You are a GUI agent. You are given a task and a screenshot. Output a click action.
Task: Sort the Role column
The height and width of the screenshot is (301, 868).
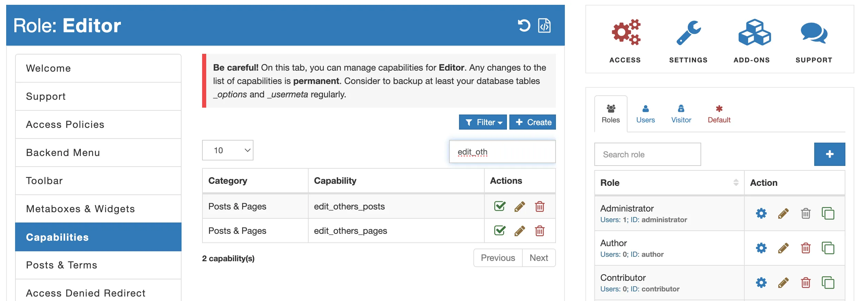[x=736, y=183]
